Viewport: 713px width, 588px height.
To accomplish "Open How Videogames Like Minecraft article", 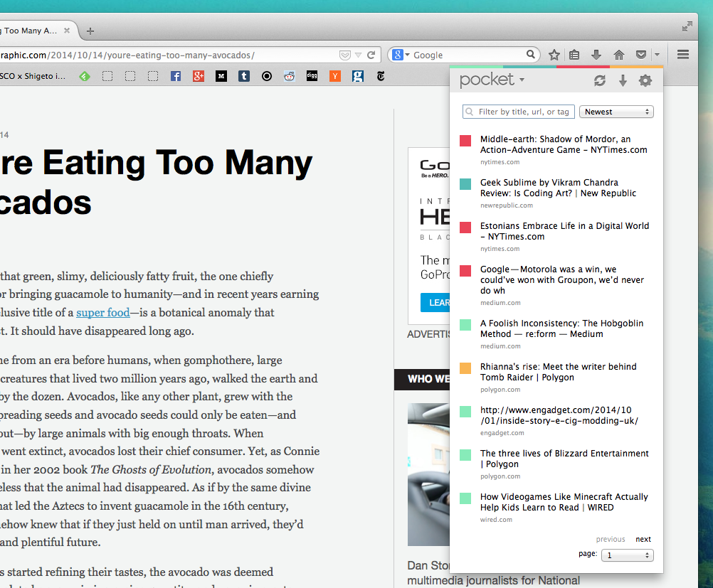I will [x=564, y=502].
